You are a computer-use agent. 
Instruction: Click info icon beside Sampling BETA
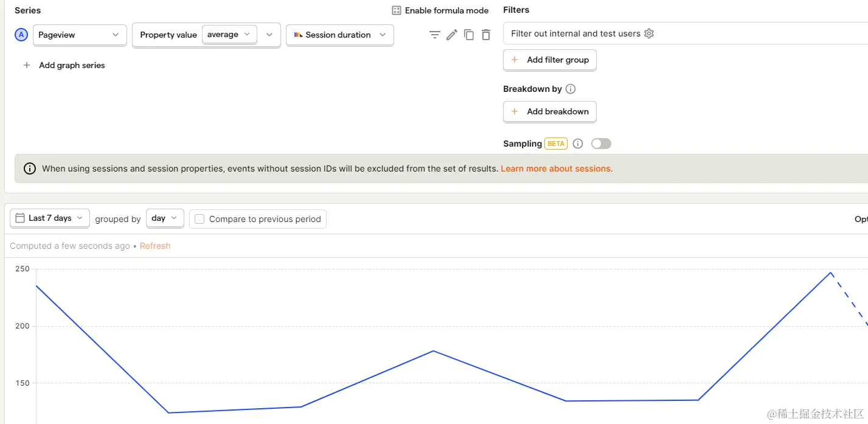[x=578, y=144]
